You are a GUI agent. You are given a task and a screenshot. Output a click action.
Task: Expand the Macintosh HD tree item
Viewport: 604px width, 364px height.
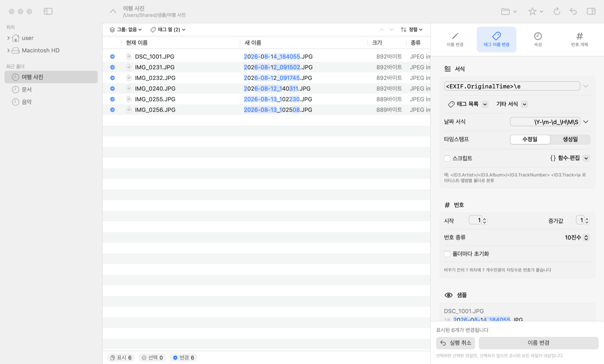coord(8,50)
